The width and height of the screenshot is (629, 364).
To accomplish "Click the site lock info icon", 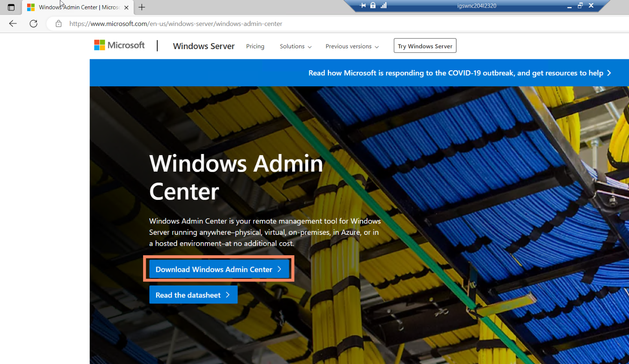I will point(59,24).
